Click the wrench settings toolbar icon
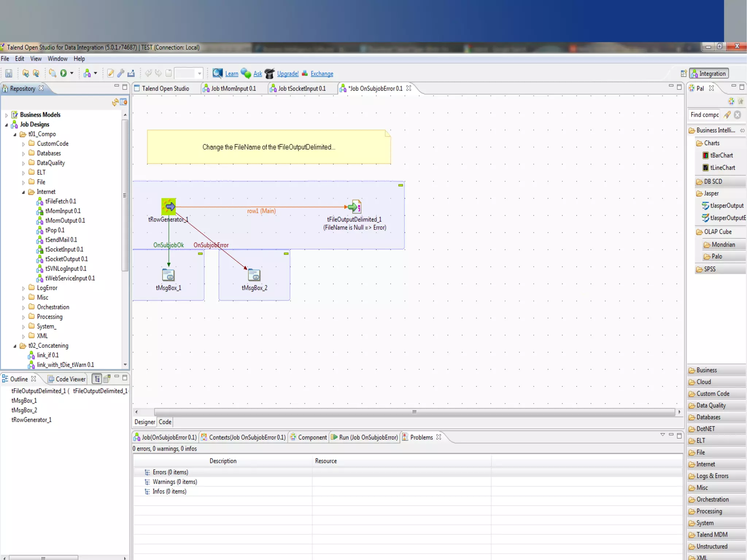 (x=121, y=73)
